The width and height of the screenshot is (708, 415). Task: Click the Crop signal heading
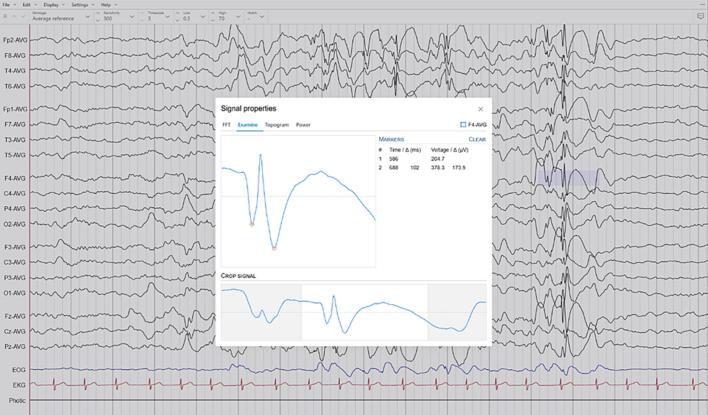click(x=238, y=276)
